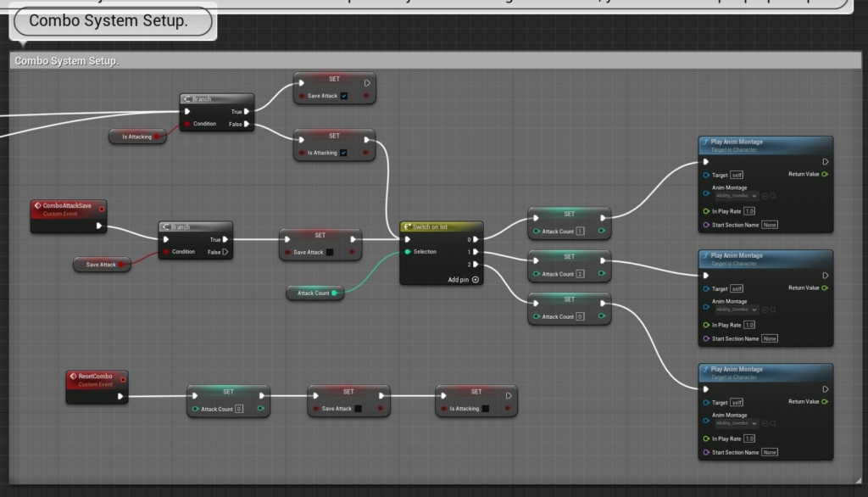Use selected asset arrow in bottommost Play Anim Montage
The height and width of the screenshot is (497, 868).
click(765, 423)
